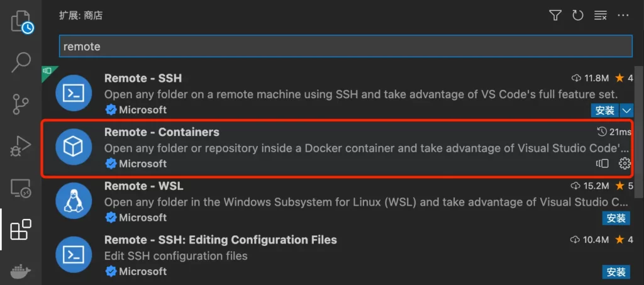Click the extension search box containing 'remote'
The width and height of the screenshot is (644, 285).
tap(345, 47)
